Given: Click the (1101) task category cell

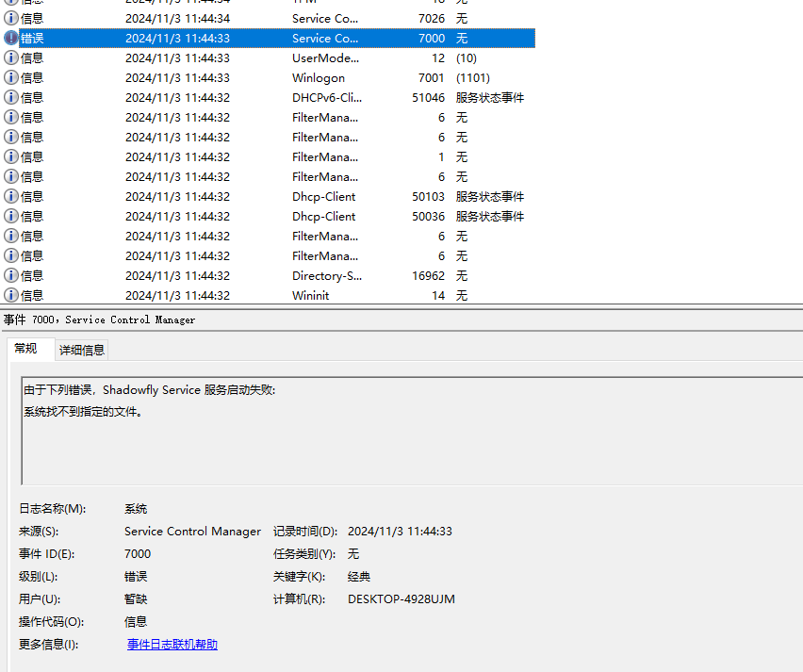Looking at the screenshot, I should (473, 78).
